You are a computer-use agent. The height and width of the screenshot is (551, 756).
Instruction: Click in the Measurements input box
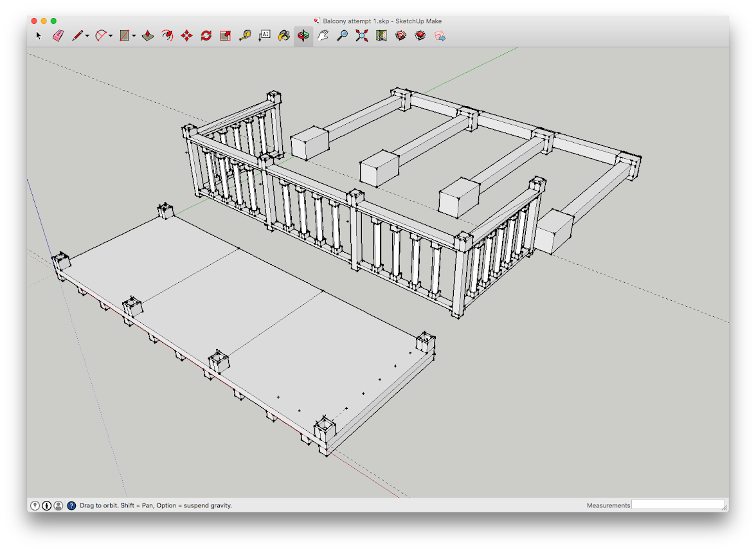(678, 505)
